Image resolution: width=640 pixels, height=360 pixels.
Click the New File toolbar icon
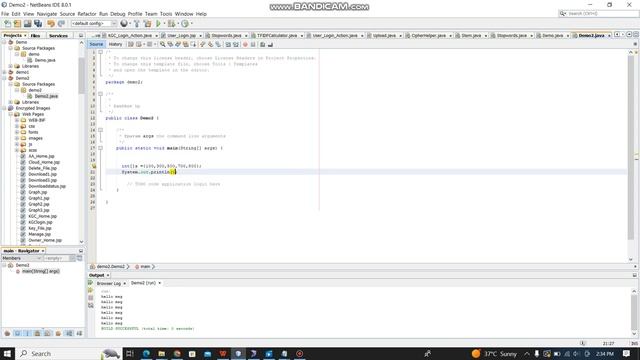(7, 24)
